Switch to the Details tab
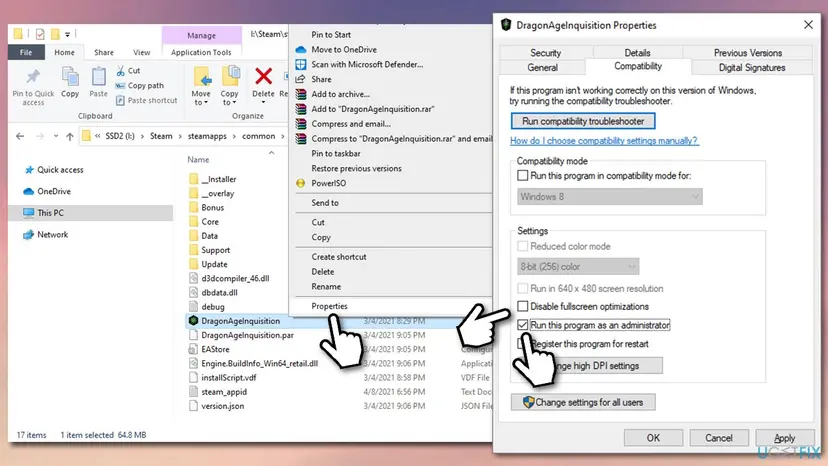828x466 pixels. (x=637, y=53)
